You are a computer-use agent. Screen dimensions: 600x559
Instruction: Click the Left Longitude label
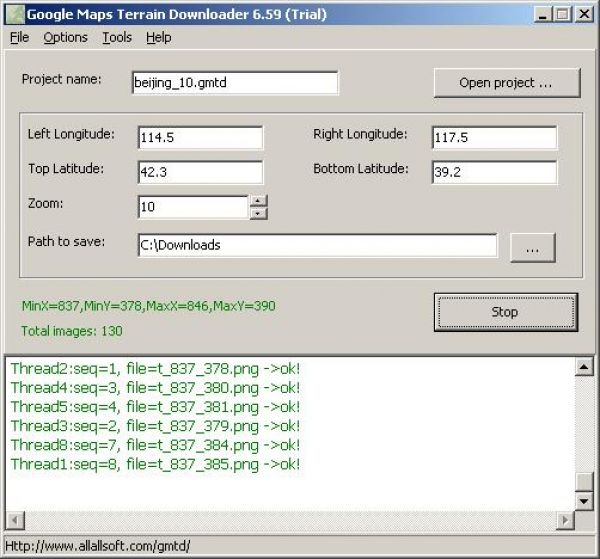(71, 134)
